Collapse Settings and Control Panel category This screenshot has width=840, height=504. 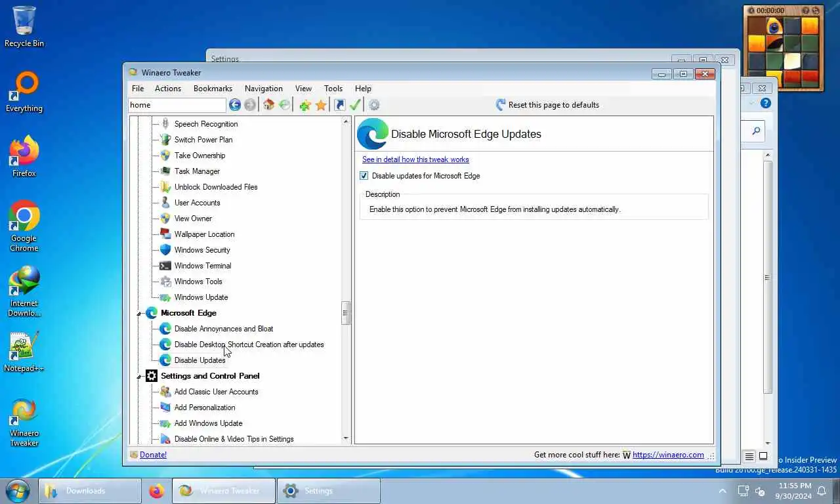139,377
